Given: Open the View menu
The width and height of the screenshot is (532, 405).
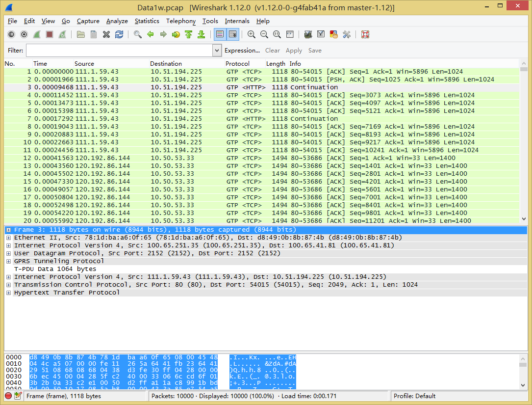Looking at the screenshot, I should (x=48, y=21).
